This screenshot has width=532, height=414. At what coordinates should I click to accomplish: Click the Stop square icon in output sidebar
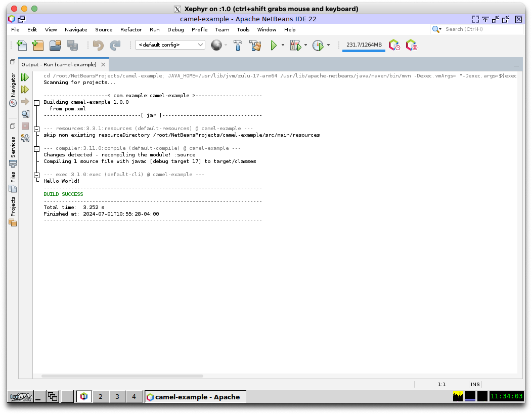click(x=25, y=126)
